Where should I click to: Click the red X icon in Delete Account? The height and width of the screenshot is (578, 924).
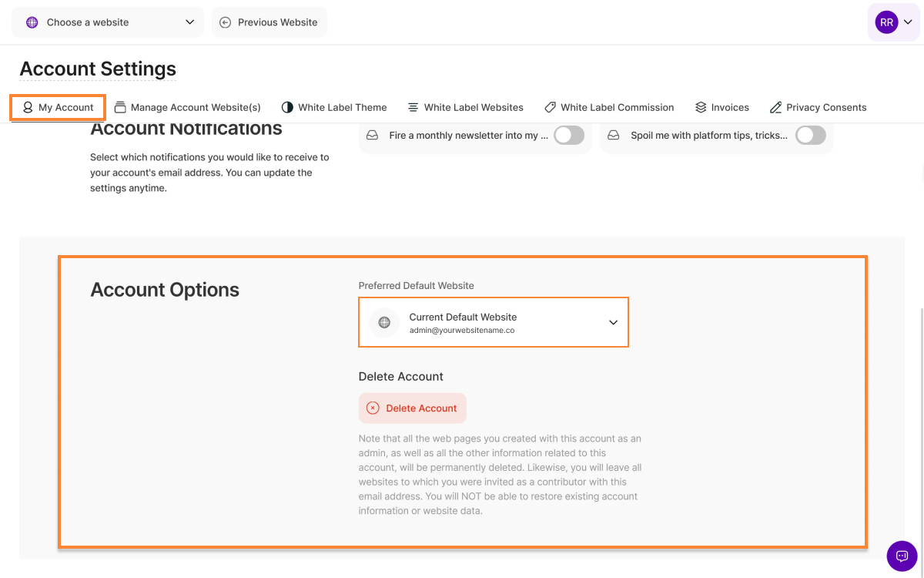(x=373, y=408)
